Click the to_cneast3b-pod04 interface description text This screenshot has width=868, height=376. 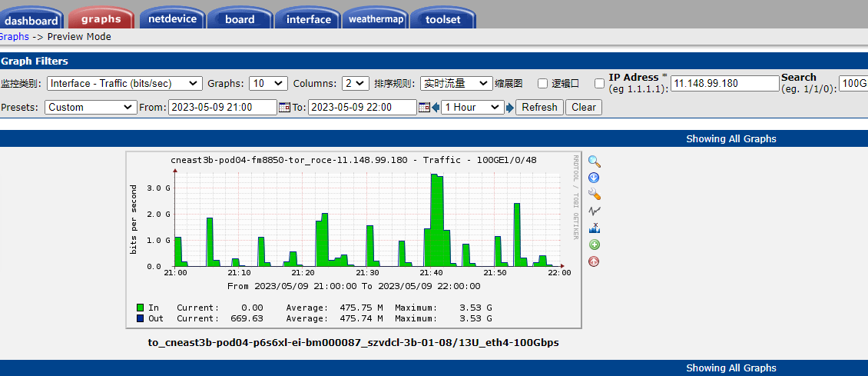354,343
